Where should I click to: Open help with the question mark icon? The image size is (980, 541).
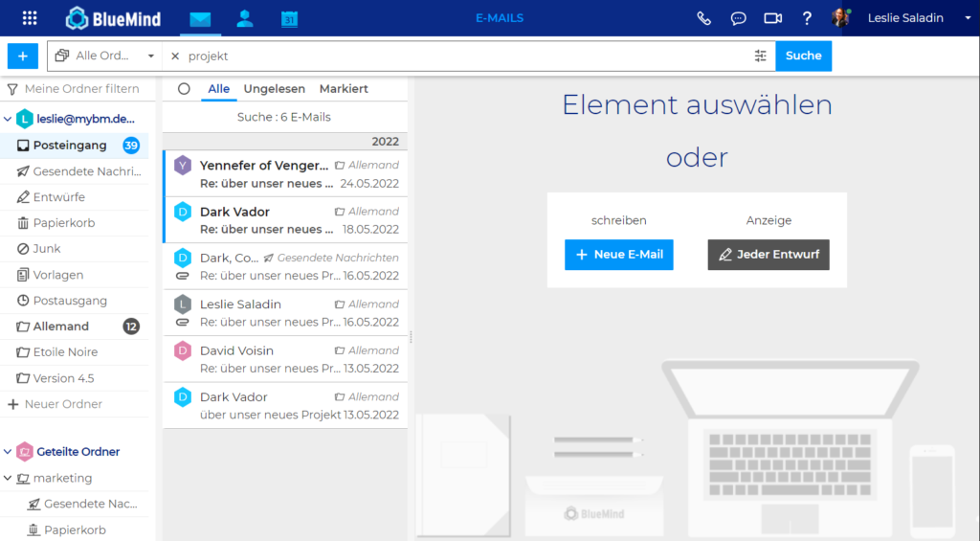(807, 18)
